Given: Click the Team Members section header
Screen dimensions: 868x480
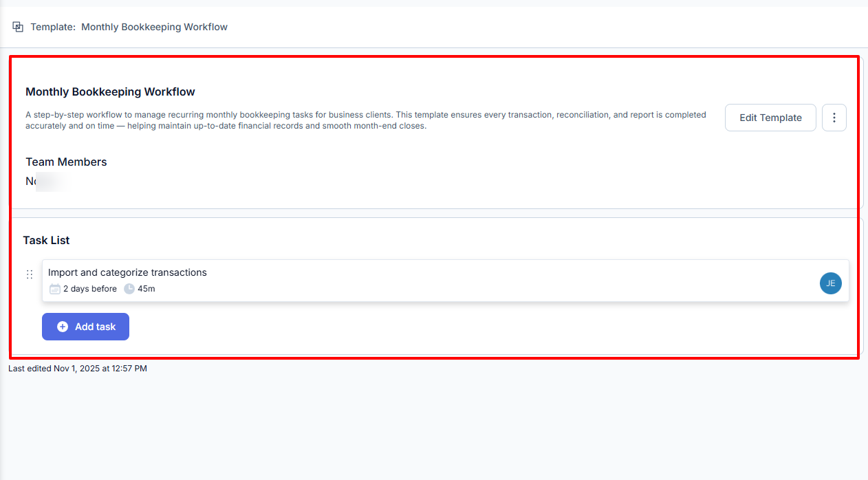Looking at the screenshot, I should tap(66, 162).
